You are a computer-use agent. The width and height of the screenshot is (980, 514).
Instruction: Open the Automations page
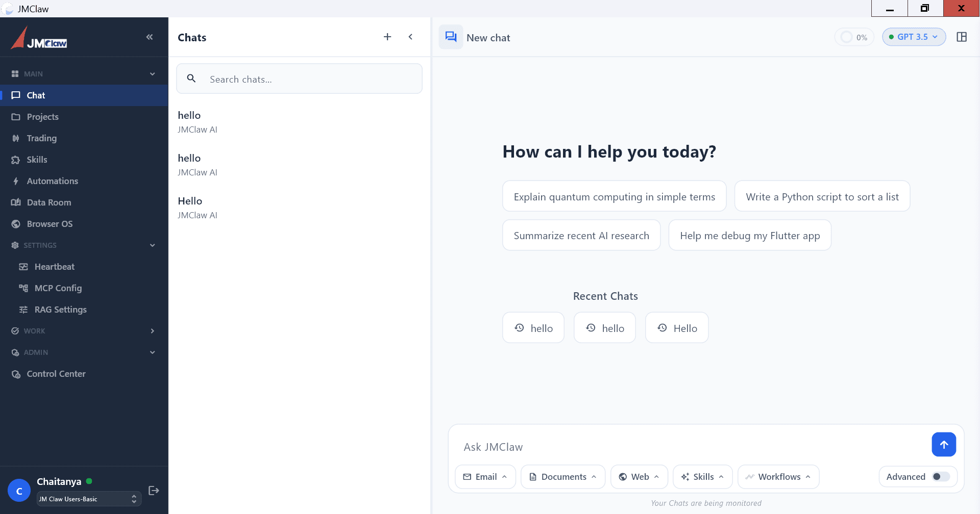(x=84, y=181)
